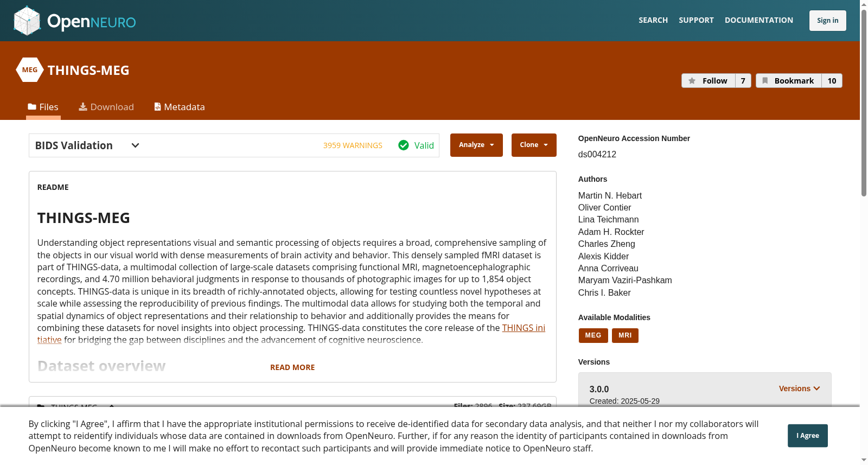Switch to the Download tab
The height and width of the screenshot is (465, 868).
point(106,107)
